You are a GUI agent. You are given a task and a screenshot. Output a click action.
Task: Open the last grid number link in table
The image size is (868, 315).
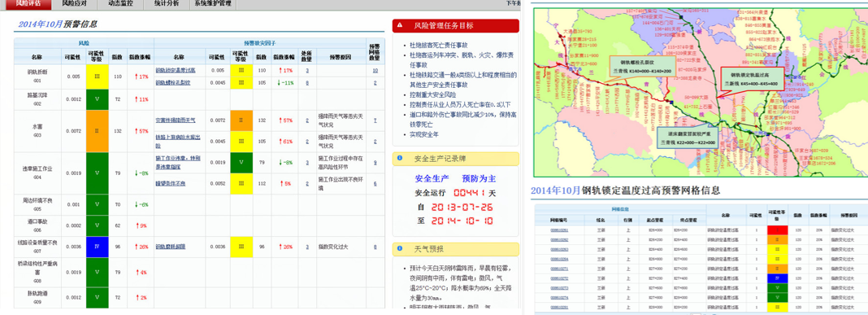pos(558,307)
